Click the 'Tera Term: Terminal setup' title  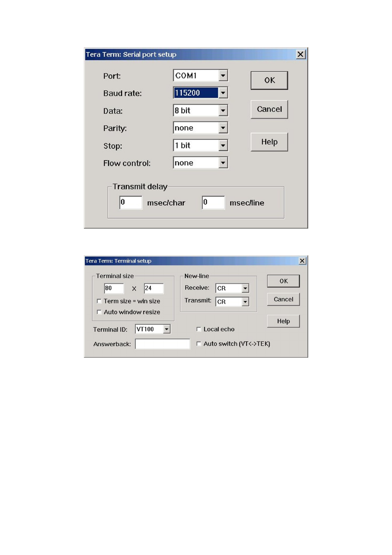point(118,261)
